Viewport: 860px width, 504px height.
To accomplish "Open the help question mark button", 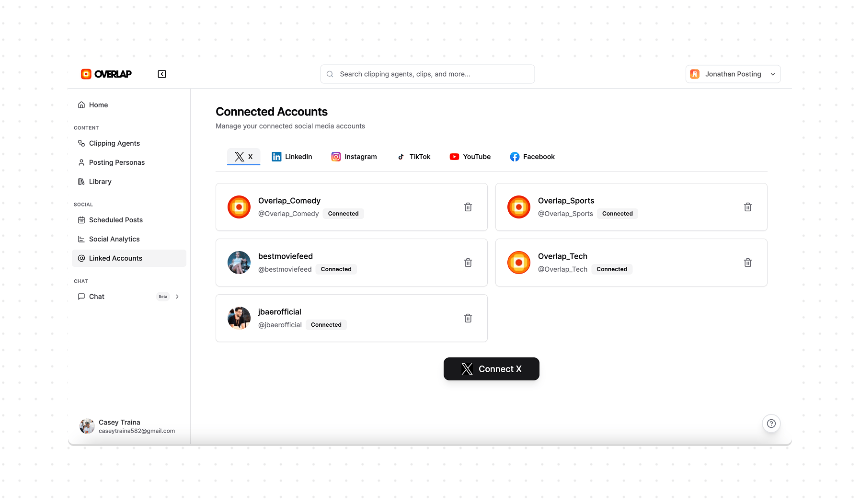I will click(x=771, y=424).
